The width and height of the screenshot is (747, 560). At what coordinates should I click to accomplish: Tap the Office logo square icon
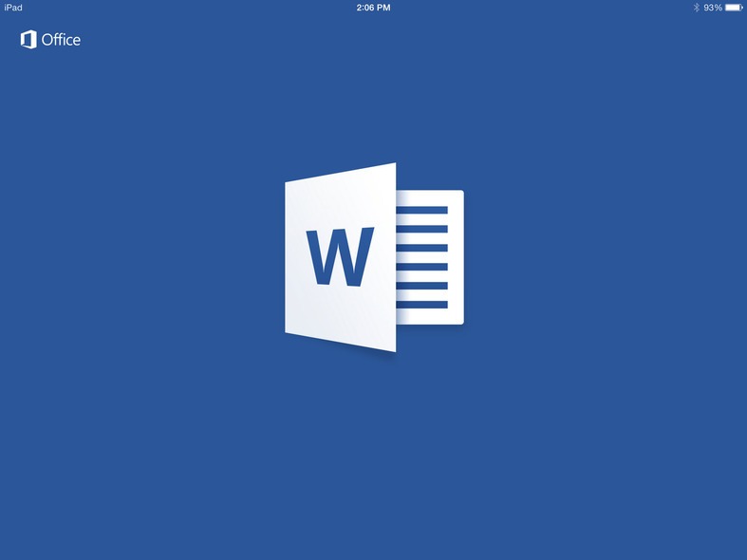click(x=28, y=40)
